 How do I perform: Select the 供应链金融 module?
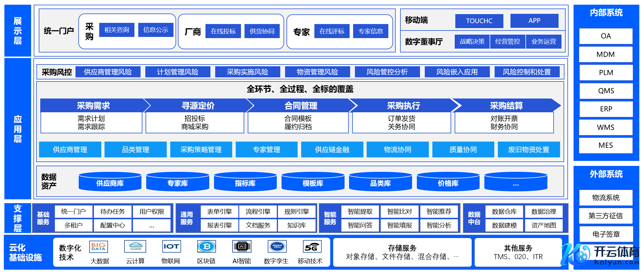[332, 149]
